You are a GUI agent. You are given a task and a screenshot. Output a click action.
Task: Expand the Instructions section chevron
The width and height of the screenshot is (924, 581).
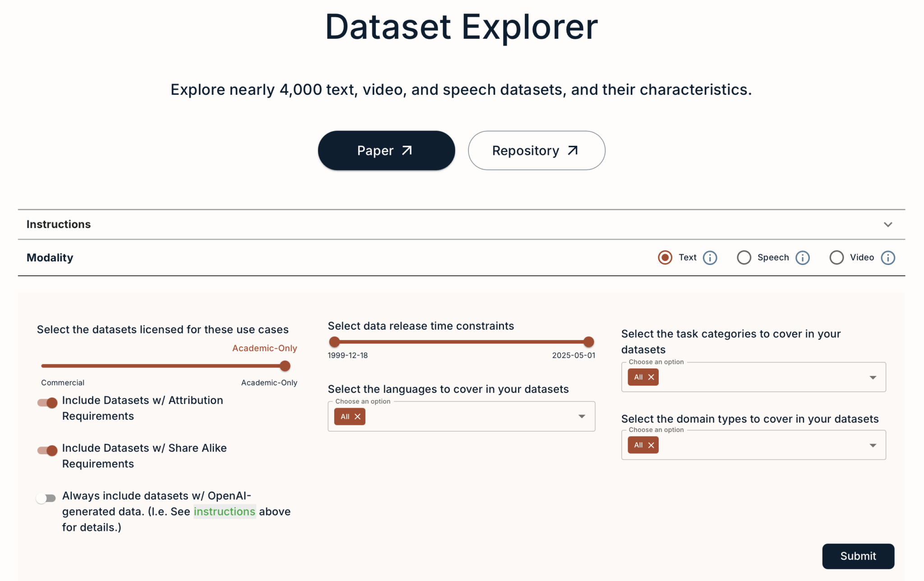[887, 225]
